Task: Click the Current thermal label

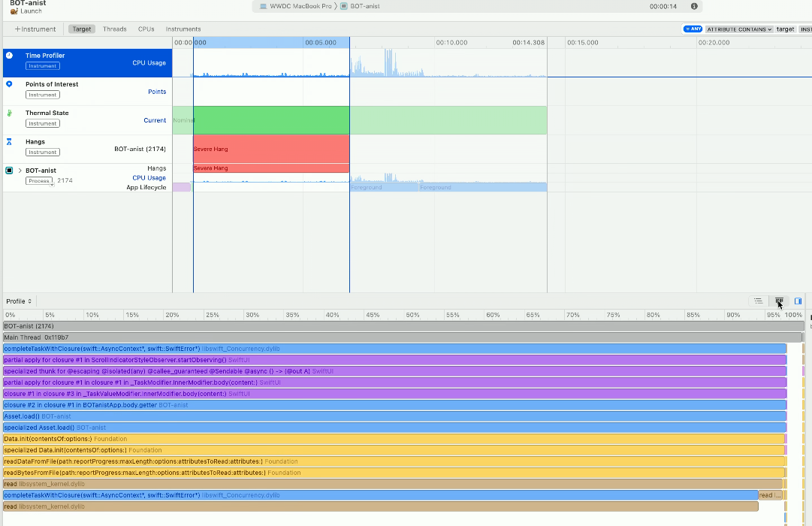Action: [x=155, y=120]
